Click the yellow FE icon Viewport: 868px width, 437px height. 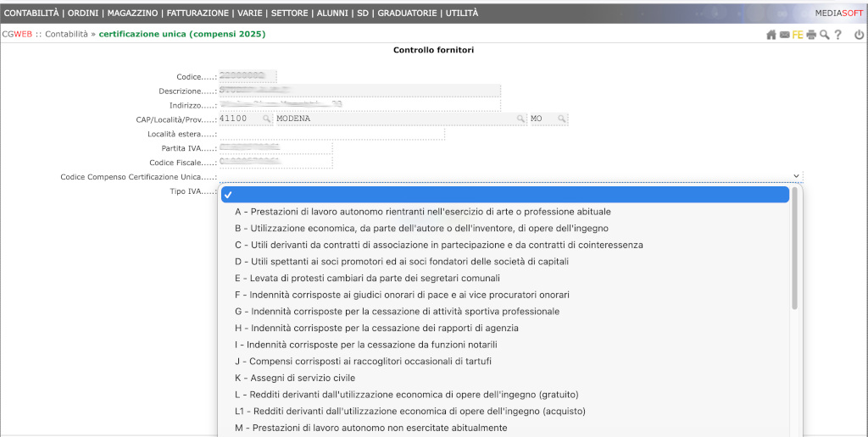tap(798, 35)
